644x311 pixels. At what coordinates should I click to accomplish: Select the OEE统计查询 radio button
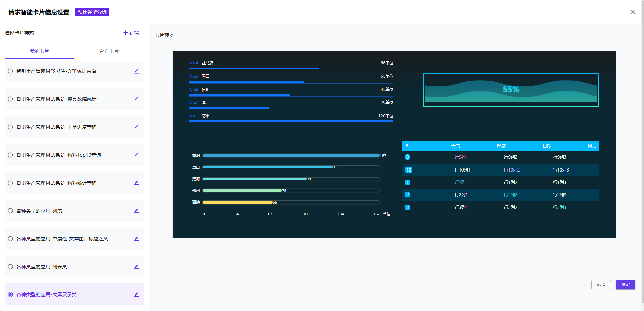(10, 71)
